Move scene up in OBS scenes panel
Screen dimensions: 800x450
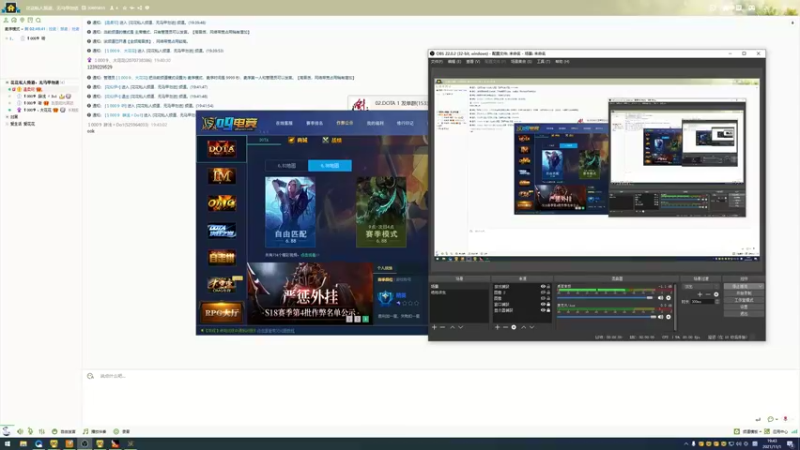pyautogui.click(x=452, y=327)
